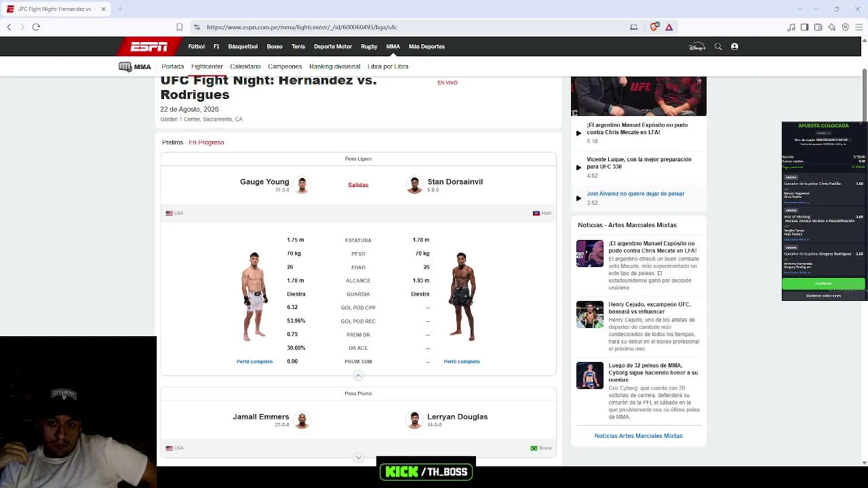Image resolution: width=868 pixels, height=488 pixels.
Task: Select Tenis in the ESPN navigation
Action: tap(298, 47)
